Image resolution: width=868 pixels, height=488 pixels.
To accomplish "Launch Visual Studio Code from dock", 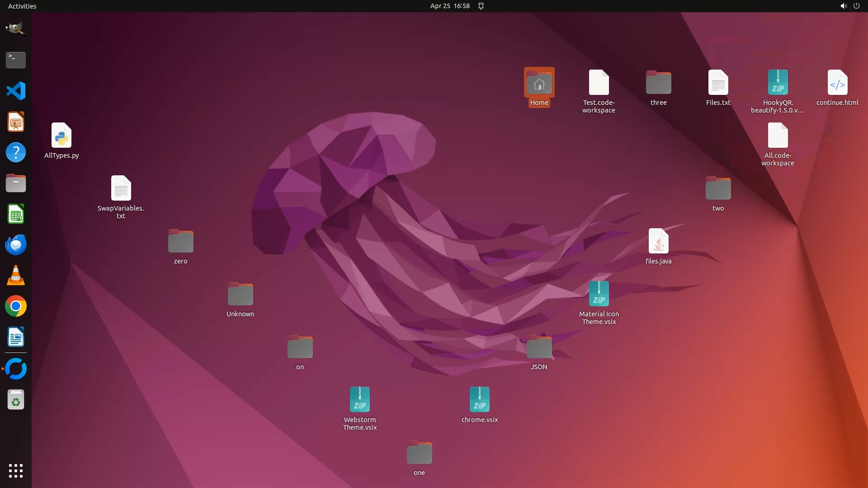I will (x=15, y=91).
